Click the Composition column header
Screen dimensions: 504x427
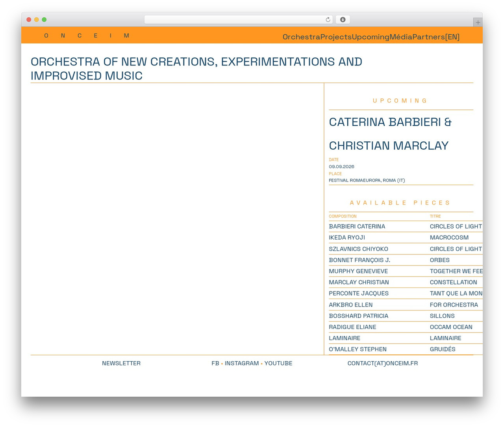click(343, 216)
